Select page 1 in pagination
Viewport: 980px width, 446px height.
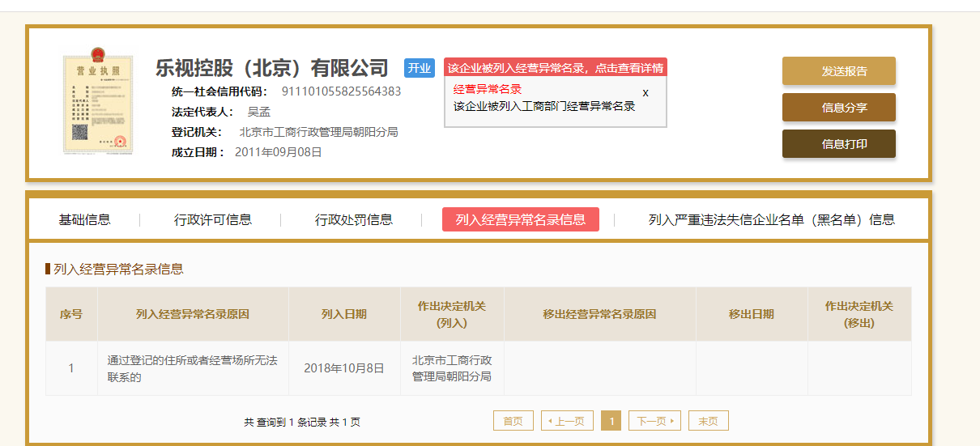(611, 421)
